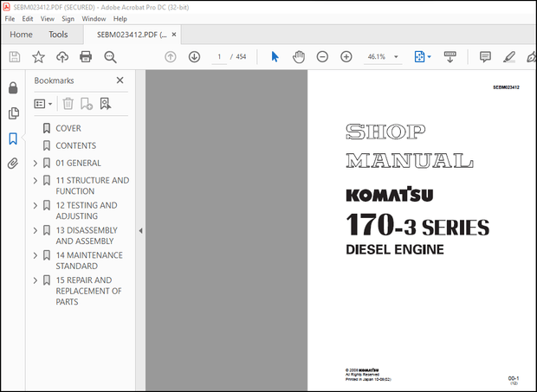The width and height of the screenshot is (537, 392).
Task: Jump to COVER bookmark
Action: (68, 128)
